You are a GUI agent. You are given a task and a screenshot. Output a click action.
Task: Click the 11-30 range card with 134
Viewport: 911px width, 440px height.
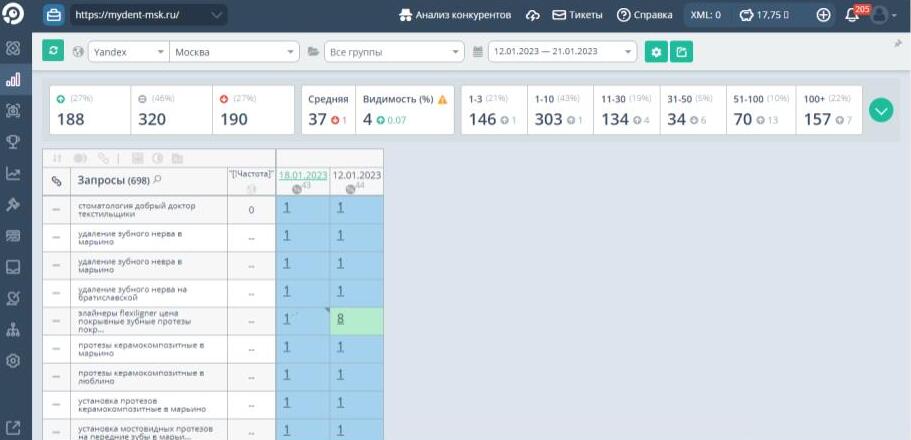pyautogui.click(x=626, y=110)
